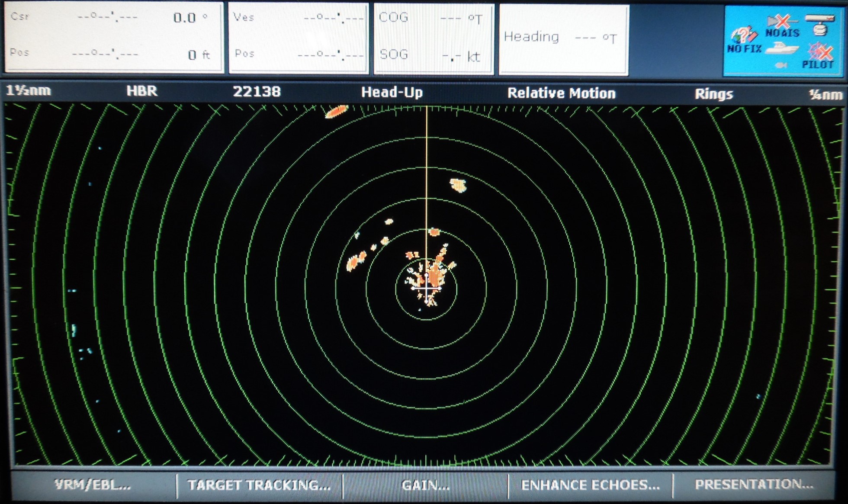The height and width of the screenshot is (504, 848).
Task: Toggle the Head-Up orientation mode
Action: coord(392,92)
